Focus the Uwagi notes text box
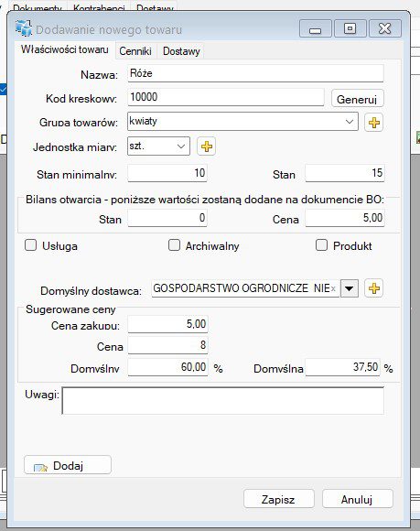The width and height of the screenshot is (420, 531). coord(223,401)
